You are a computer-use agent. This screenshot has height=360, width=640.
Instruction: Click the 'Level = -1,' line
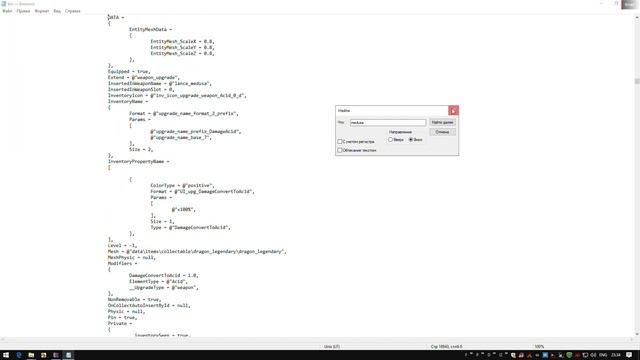pyautogui.click(x=122, y=246)
